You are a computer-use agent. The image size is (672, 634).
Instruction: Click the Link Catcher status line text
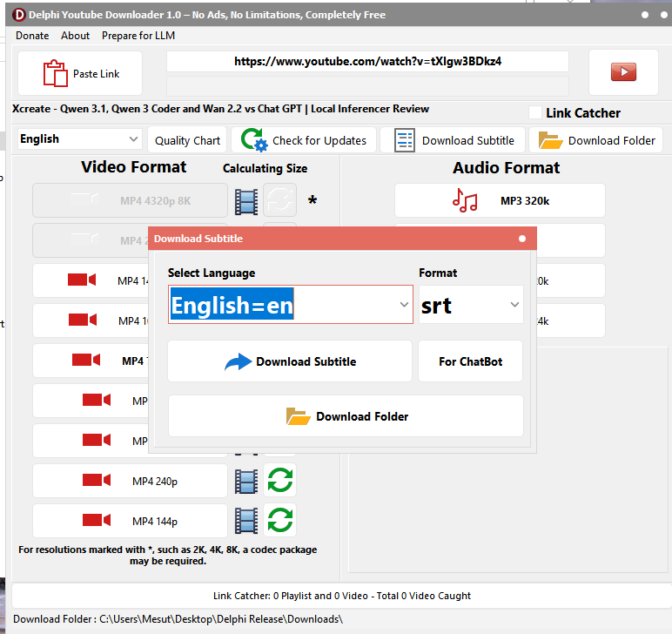pyautogui.click(x=342, y=596)
